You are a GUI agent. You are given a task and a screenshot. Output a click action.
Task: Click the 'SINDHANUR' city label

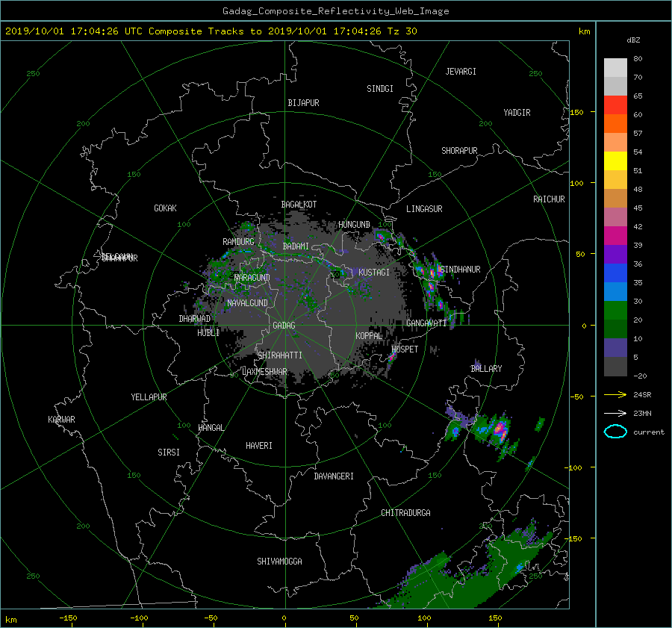click(x=460, y=270)
